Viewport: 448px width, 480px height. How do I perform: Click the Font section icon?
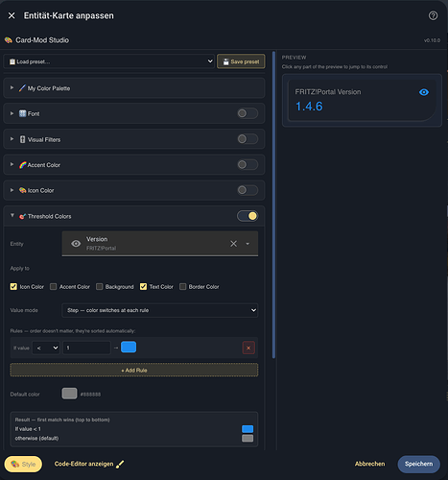tap(22, 113)
